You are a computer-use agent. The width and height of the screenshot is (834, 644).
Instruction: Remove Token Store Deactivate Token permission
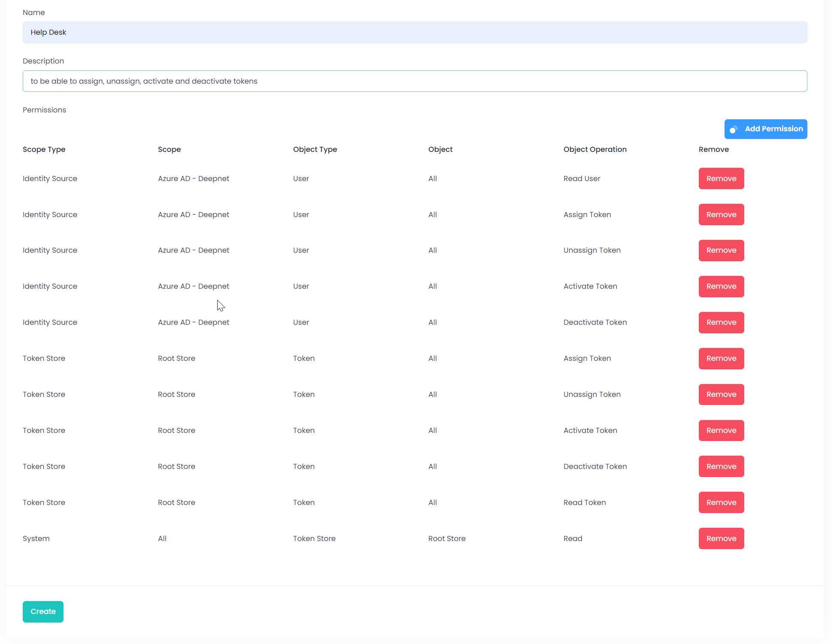[x=721, y=466]
